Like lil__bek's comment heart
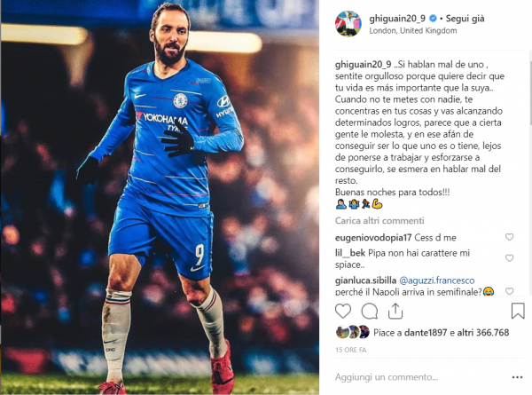Image resolution: width=532 pixels, height=395 pixels. click(x=509, y=257)
